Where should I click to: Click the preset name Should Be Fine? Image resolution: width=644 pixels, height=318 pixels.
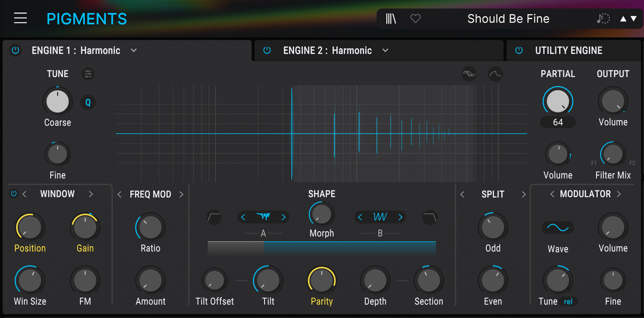click(x=508, y=19)
